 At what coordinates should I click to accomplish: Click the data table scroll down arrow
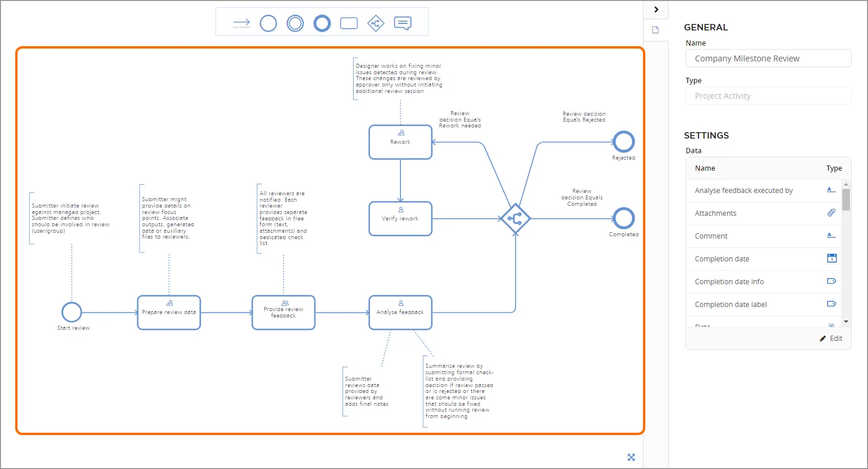click(x=846, y=322)
